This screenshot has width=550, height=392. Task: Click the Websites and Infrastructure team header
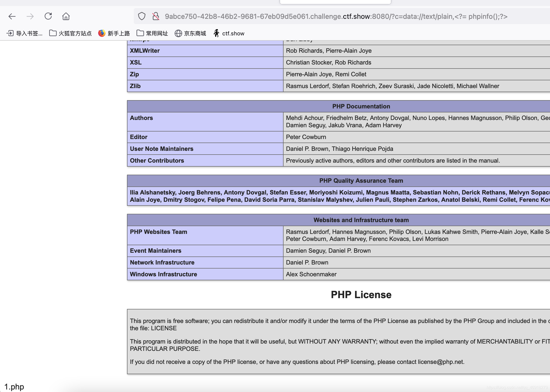pyautogui.click(x=361, y=220)
